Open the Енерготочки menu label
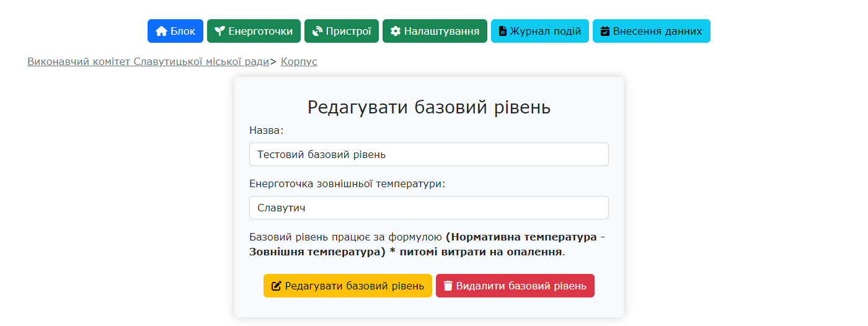 (260, 31)
